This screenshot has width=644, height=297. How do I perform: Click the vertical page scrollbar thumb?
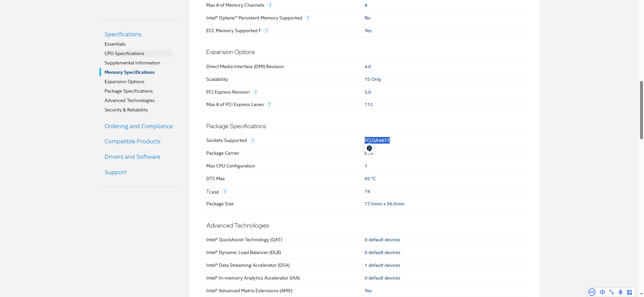click(x=641, y=110)
